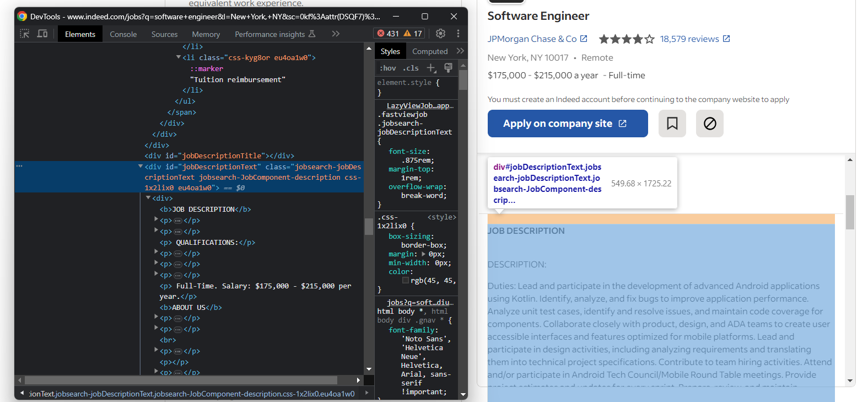
Task: Select the <b>ABOUT US</b> node
Action: click(191, 307)
